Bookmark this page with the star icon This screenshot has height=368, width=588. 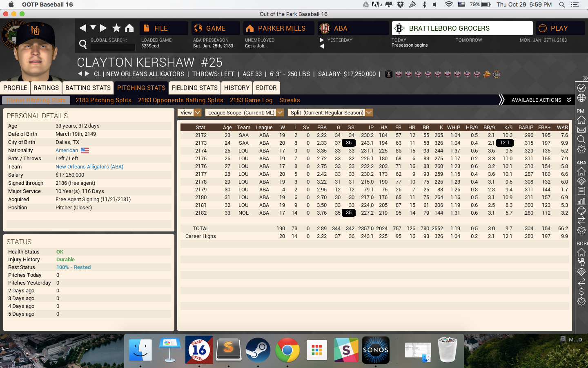(116, 28)
